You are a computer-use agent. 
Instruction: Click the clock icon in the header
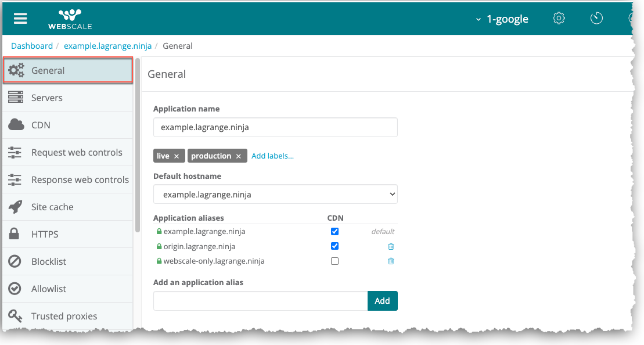click(x=596, y=19)
